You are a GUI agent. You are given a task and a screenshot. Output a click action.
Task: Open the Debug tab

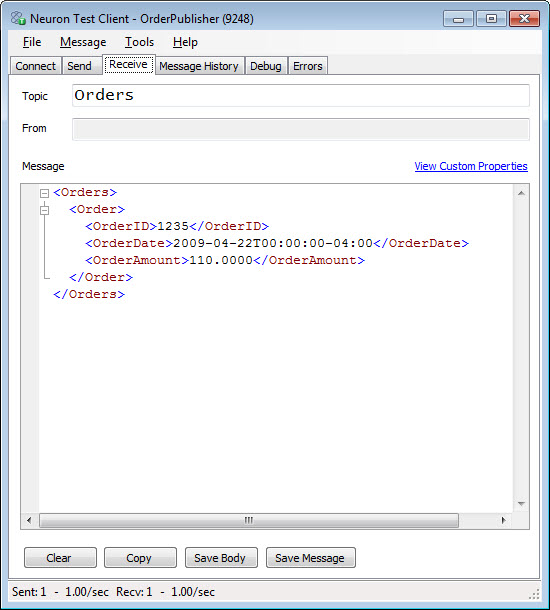pyautogui.click(x=266, y=66)
